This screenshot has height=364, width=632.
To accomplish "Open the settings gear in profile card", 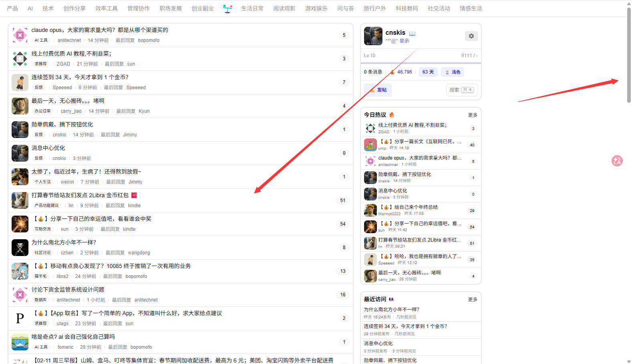I will [x=471, y=36].
